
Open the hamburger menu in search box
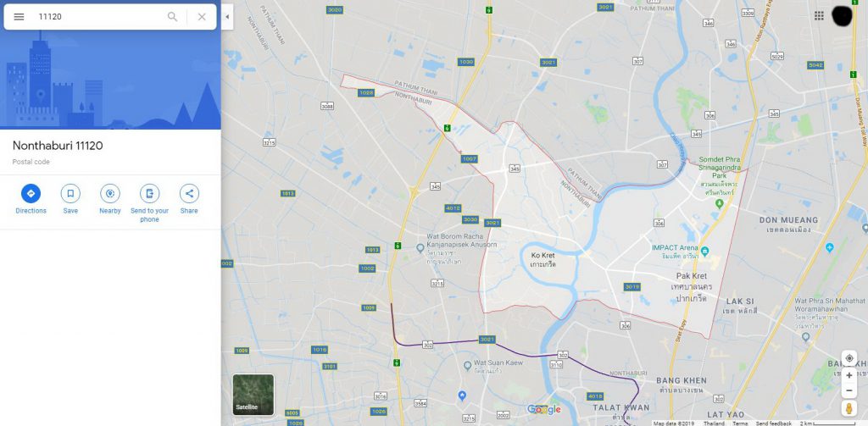(x=19, y=17)
